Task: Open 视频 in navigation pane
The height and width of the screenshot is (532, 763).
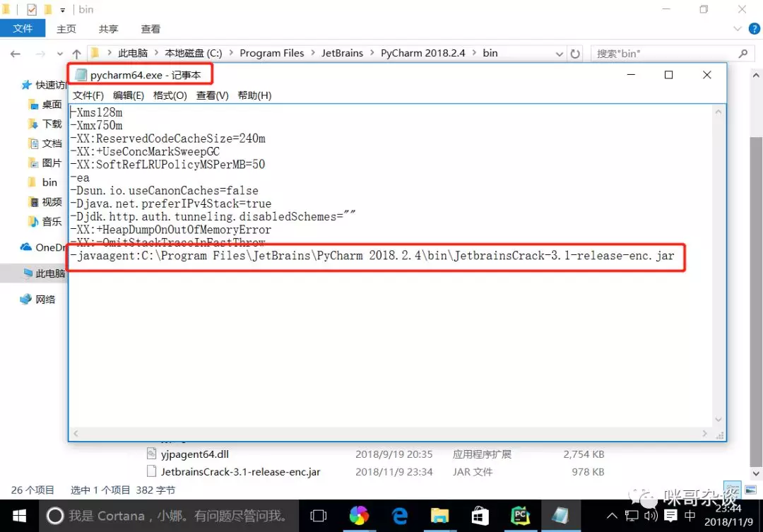Action: tap(45, 201)
